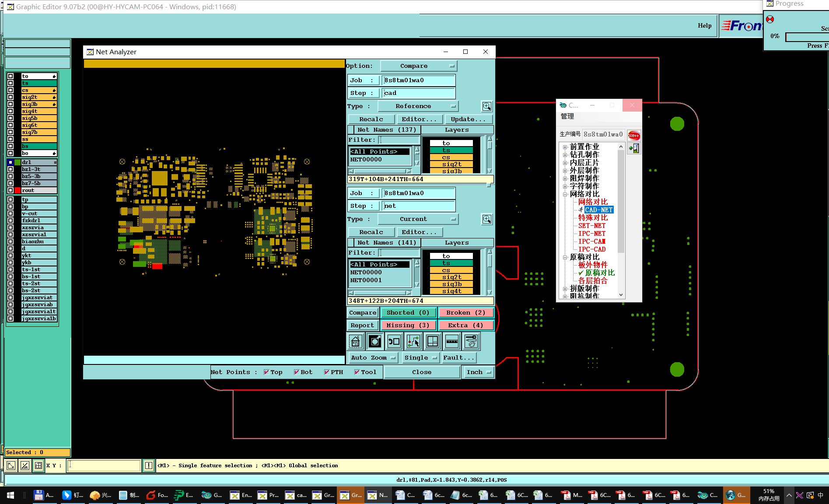This screenshot has height=504, width=829.
Task: Click the diagonal arrow icon left of X Y
Action: (11, 465)
